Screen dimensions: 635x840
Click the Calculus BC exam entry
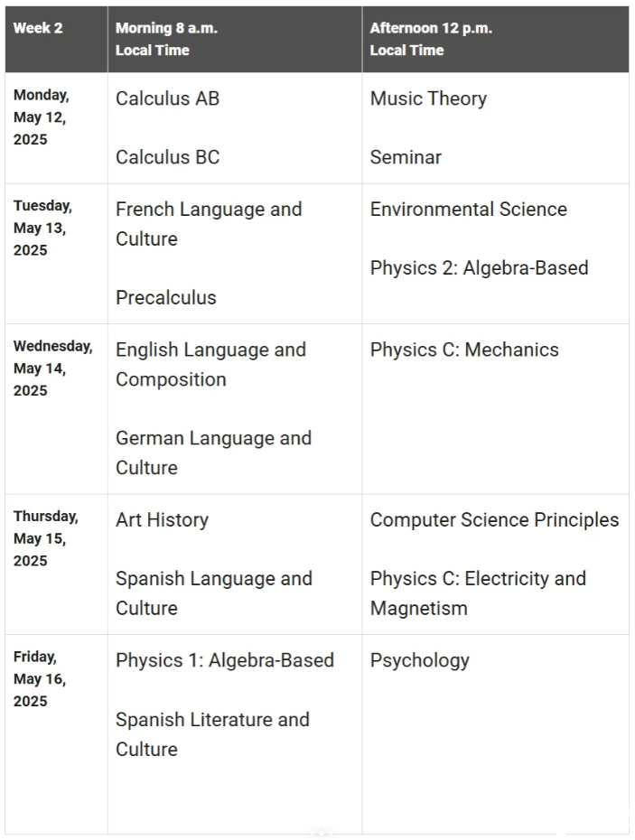click(167, 157)
